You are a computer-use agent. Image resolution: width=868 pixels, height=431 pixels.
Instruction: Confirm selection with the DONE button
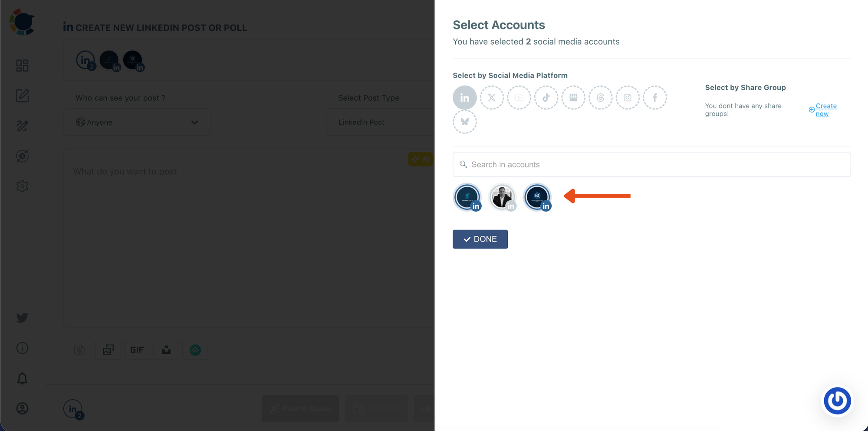click(480, 239)
